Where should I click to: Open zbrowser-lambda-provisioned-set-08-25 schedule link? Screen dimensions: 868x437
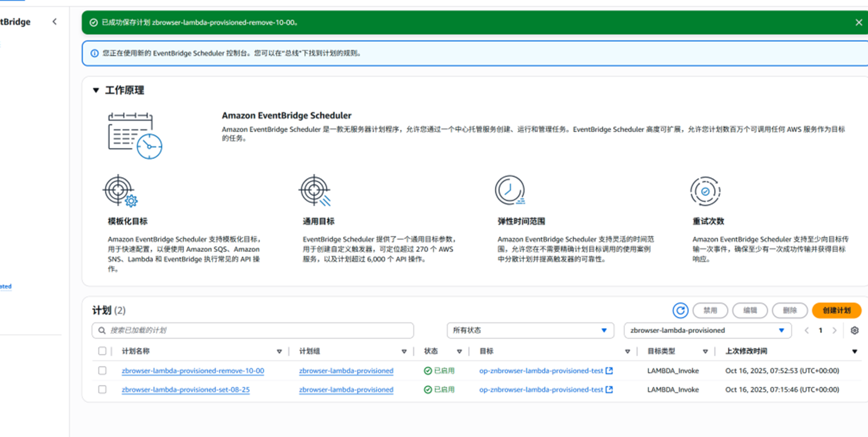pos(186,389)
